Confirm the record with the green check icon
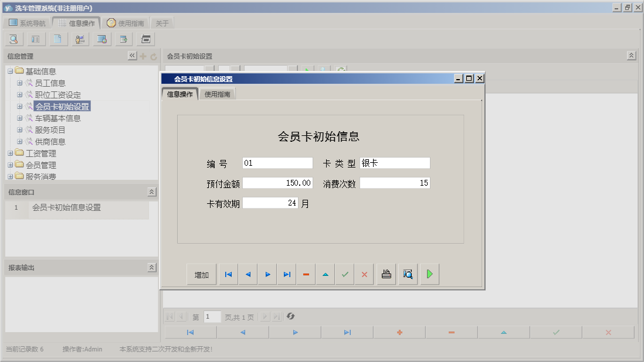The height and width of the screenshot is (362, 644). (344, 274)
